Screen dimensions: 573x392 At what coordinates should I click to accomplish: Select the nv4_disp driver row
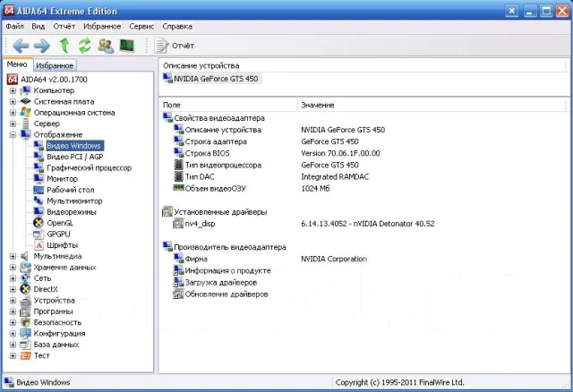[x=304, y=224]
